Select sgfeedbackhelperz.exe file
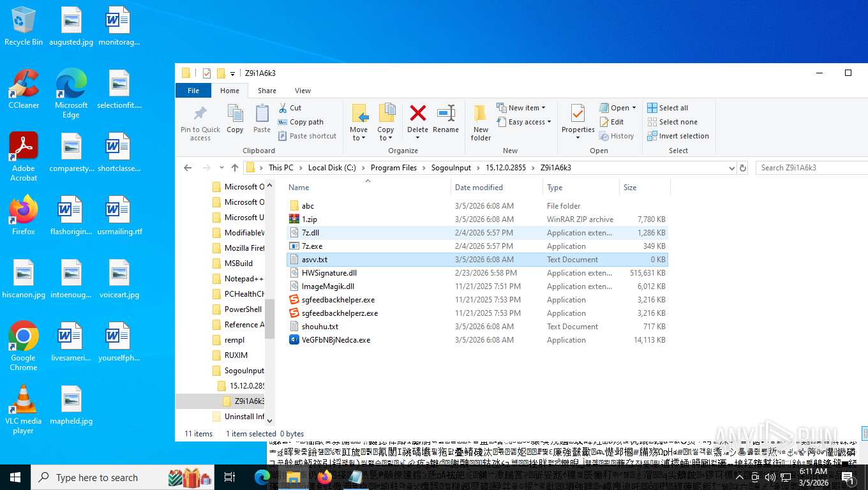 (x=477, y=313)
